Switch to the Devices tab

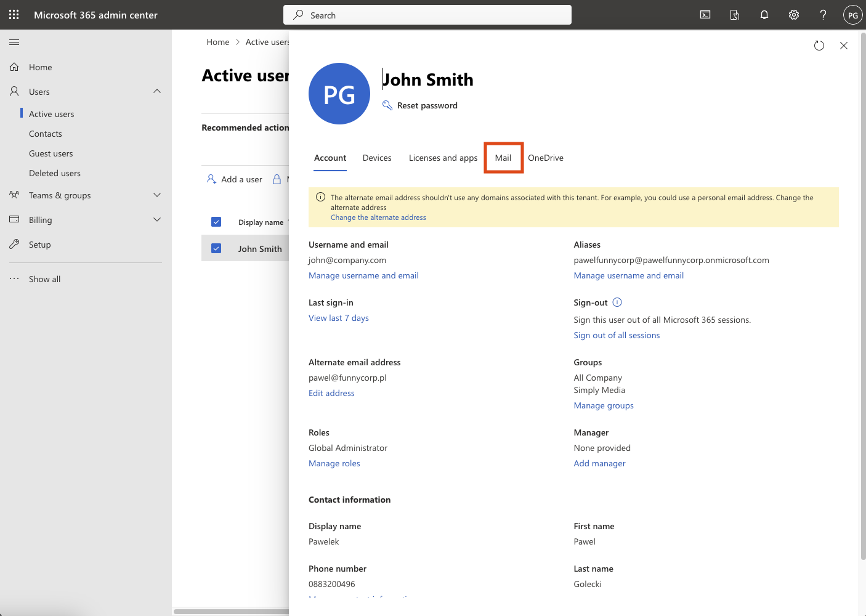(x=377, y=158)
